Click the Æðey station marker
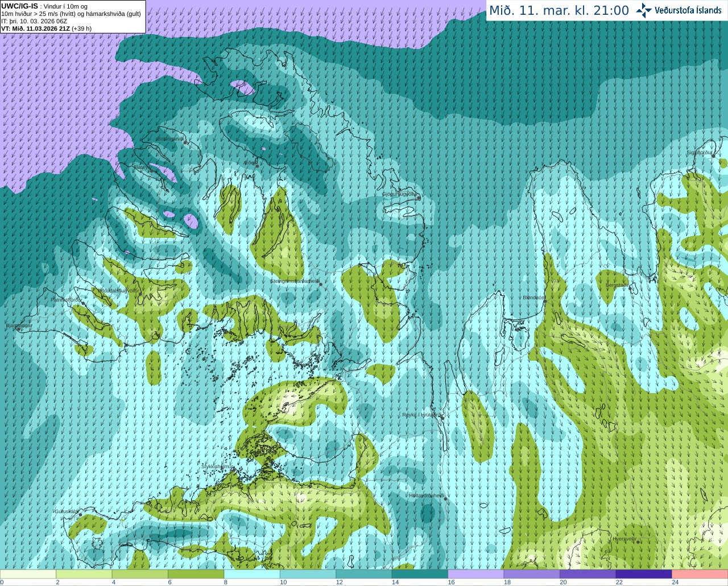The height and width of the screenshot is (586, 728). (x=257, y=166)
